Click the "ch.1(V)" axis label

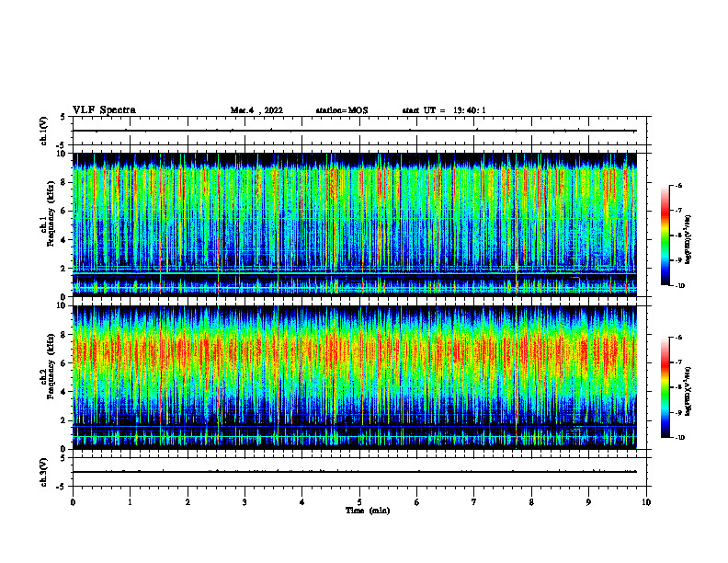44,131
